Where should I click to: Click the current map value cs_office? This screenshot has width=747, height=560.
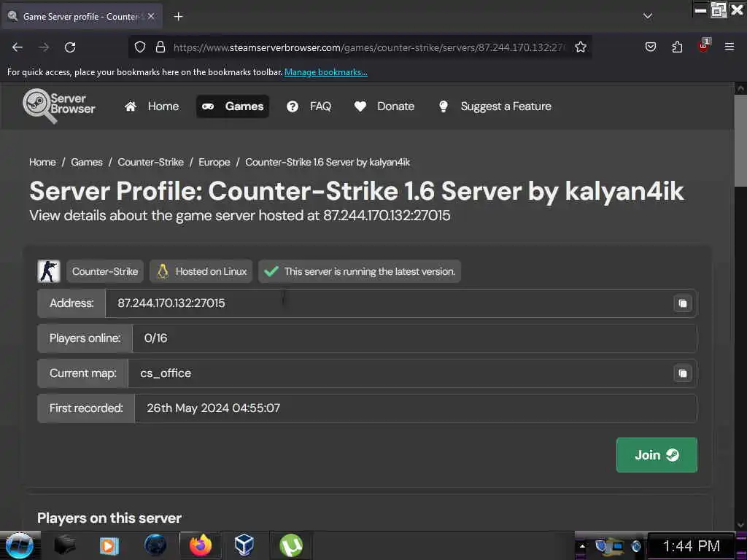point(166,373)
